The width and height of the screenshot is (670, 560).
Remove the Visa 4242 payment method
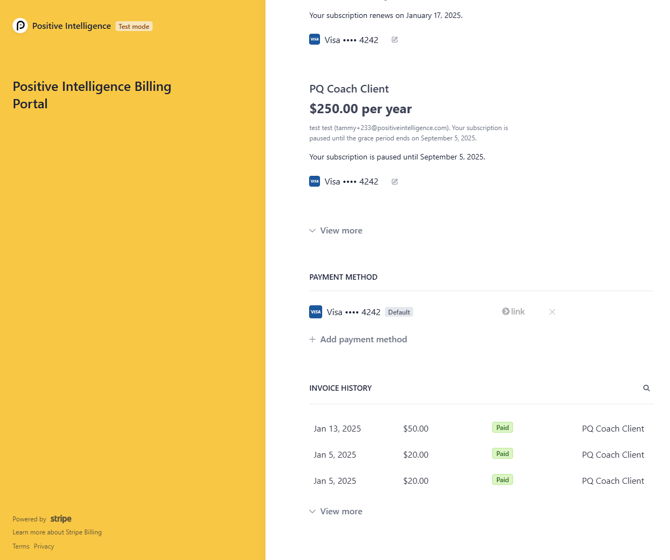(552, 312)
